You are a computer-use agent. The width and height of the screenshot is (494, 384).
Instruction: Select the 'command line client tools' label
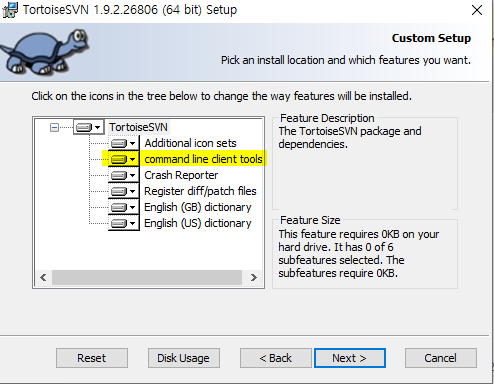tap(203, 159)
